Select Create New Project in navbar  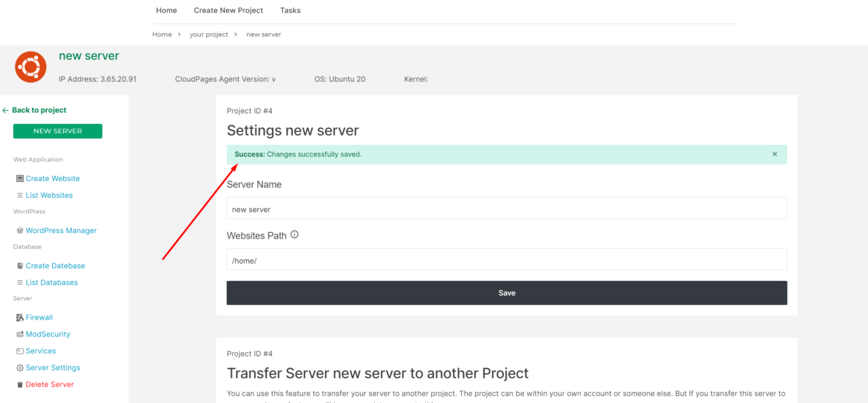(x=228, y=10)
